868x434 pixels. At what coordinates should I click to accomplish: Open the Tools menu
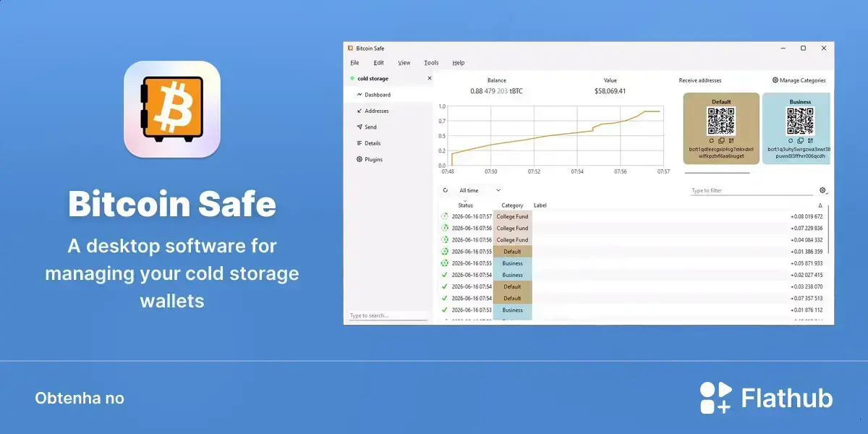coord(431,63)
